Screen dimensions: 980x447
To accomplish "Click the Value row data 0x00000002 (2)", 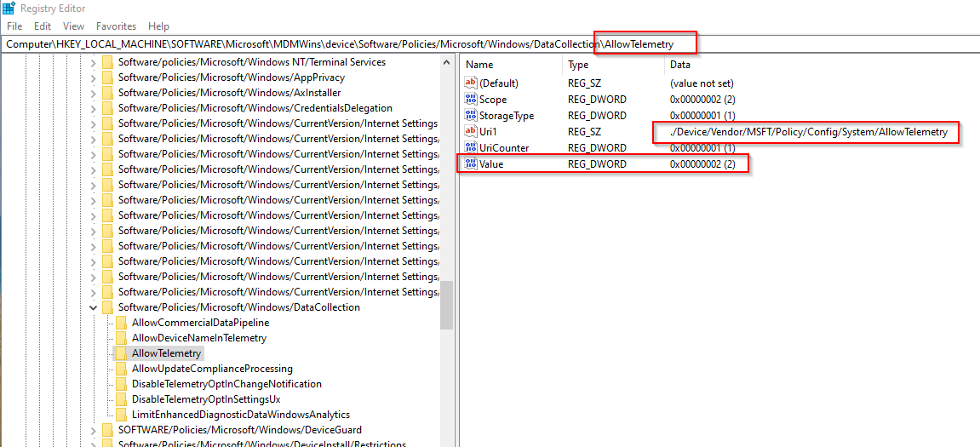I will pyautogui.click(x=702, y=164).
